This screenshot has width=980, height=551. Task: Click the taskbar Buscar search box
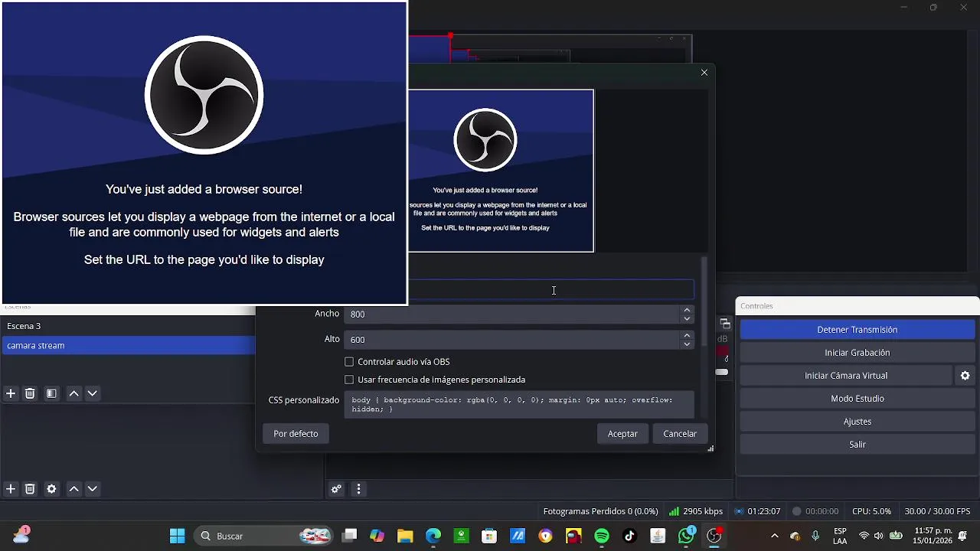pos(263,536)
